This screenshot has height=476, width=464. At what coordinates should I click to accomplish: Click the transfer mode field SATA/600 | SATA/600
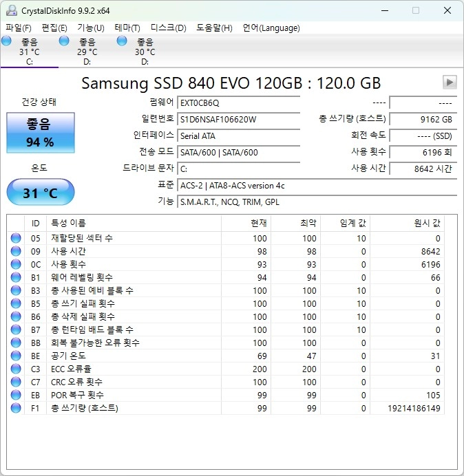pos(238,152)
